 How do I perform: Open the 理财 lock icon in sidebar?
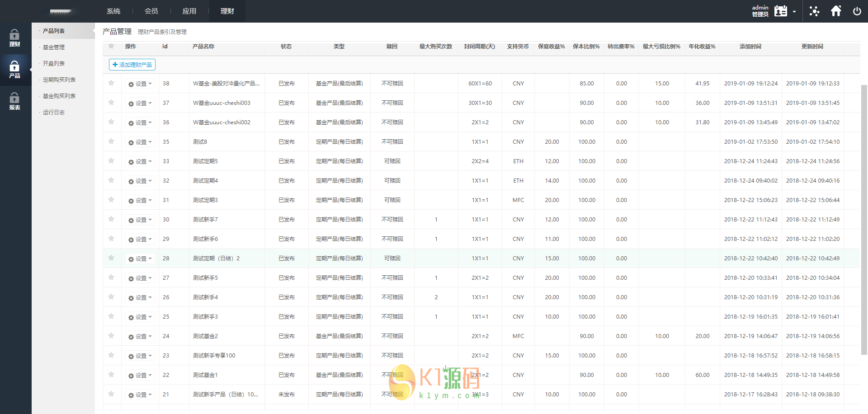(x=14, y=38)
